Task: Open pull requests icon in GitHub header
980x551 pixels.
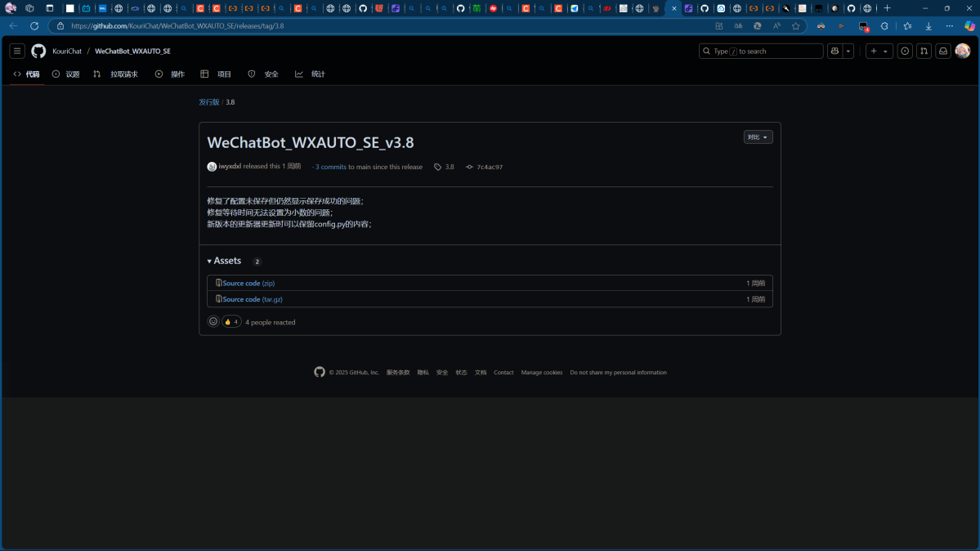Action: pos(924,51)
